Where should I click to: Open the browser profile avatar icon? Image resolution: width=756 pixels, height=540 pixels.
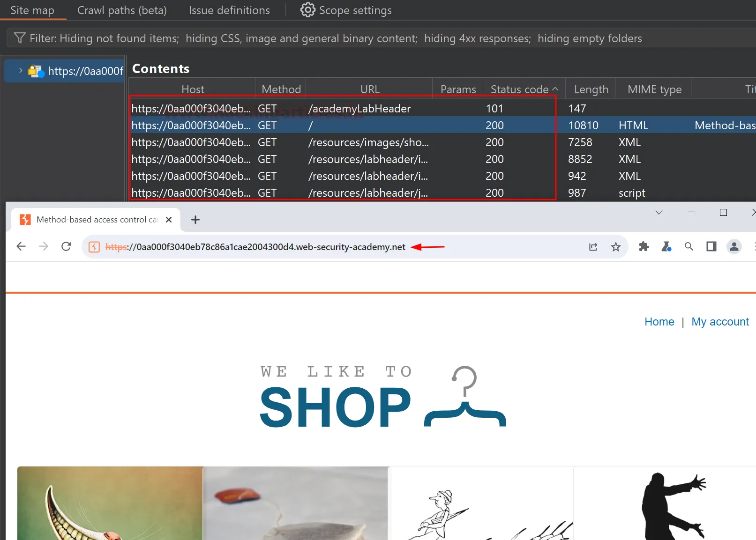click(734, 246)
